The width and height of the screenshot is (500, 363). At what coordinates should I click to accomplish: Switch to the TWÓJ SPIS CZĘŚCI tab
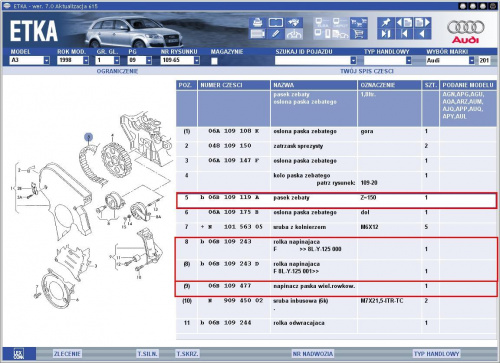coord(367,71)
